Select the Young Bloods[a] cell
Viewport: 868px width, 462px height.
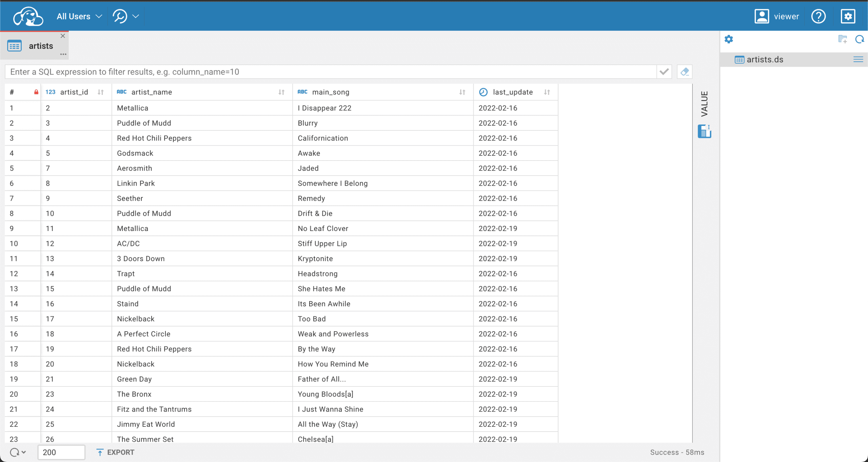(383, 394)
